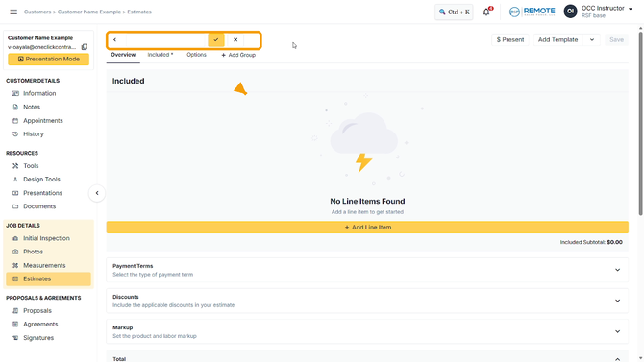Click the Customer Name Example breadcrumb
Viewport: 644px width, 362px height.
point(89,12)
